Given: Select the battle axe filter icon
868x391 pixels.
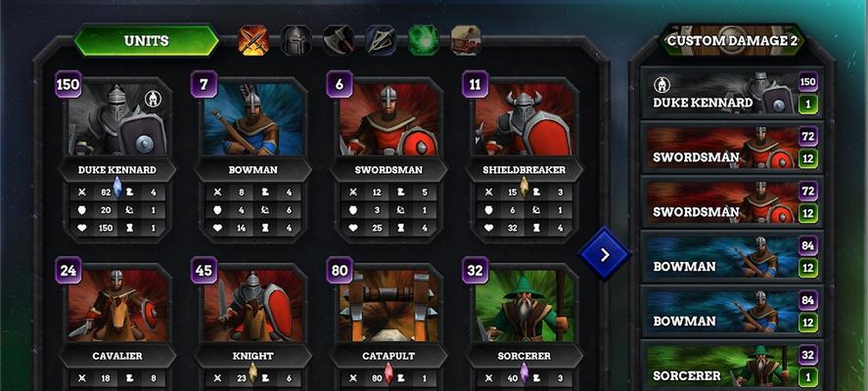Looking at the screenshot, I should tap(339, 40).
